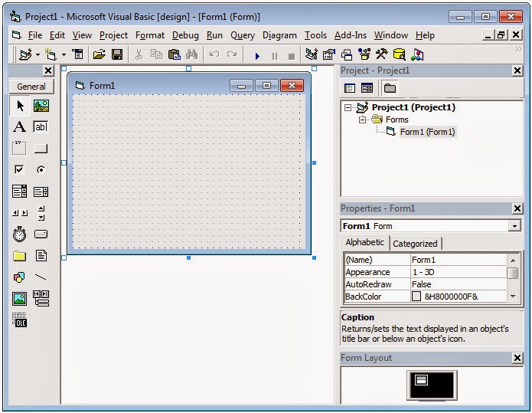Select the Timer control tool
The width and height of the screenshot is (532, 413).
point(19,234)
